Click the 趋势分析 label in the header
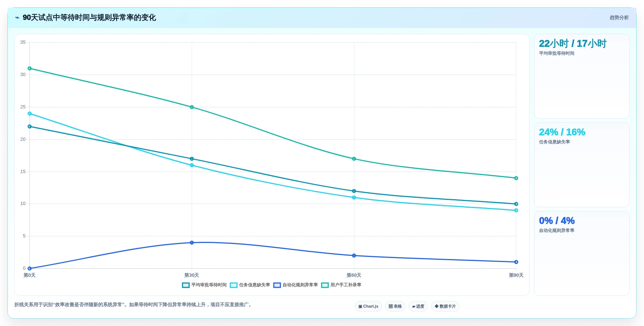Viewport: 644px width, 326px height. pos(619,18)
